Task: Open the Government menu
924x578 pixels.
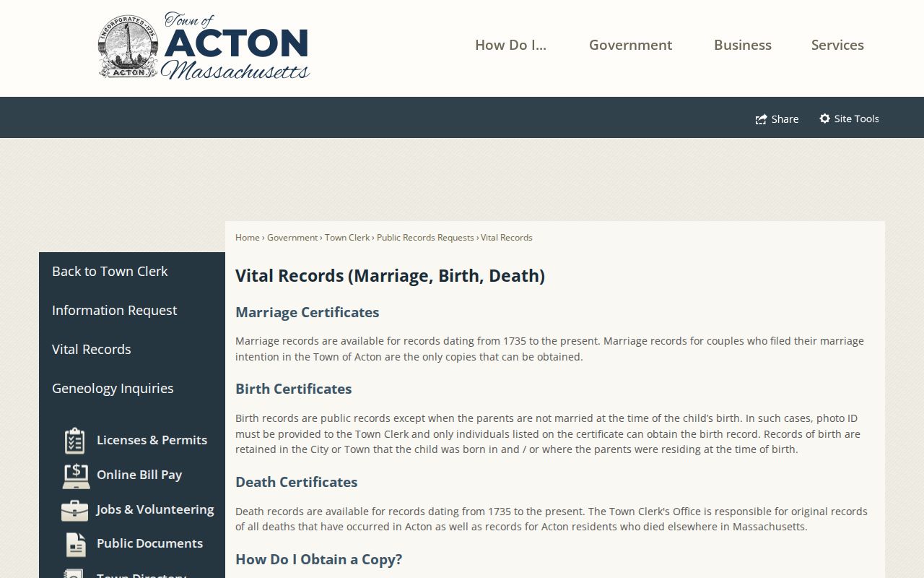Action: [x=630, y=45]
